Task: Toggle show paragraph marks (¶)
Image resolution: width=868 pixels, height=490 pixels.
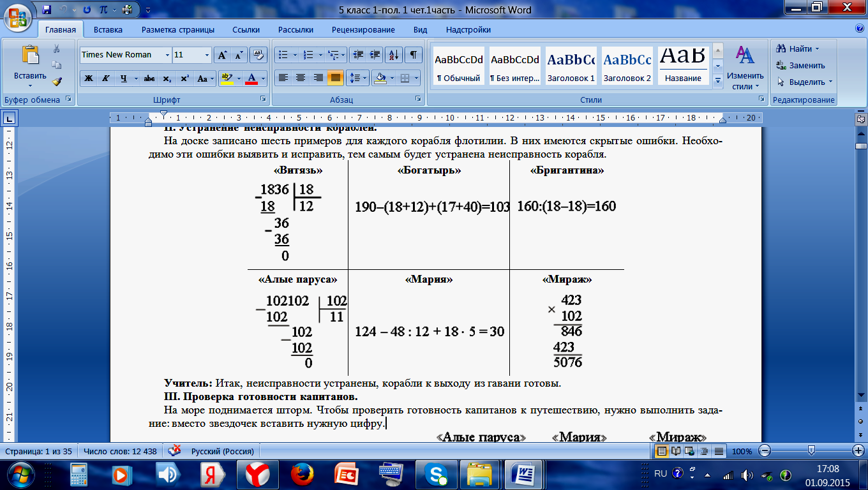Action: click(x=413, y=55)
